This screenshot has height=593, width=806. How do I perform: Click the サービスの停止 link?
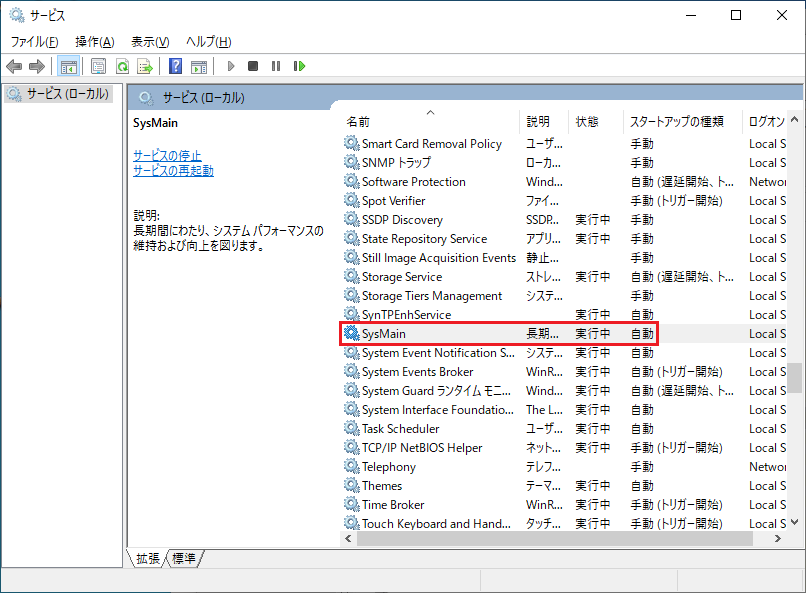[x=167, y=155]
